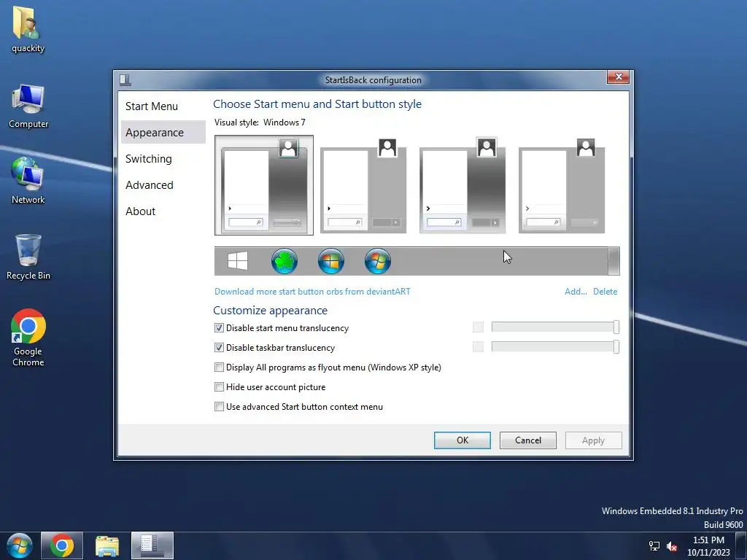Select the quackity folder on desktop
The width and height of the screenshot is (747, 560).
click(x=28, y=29)
